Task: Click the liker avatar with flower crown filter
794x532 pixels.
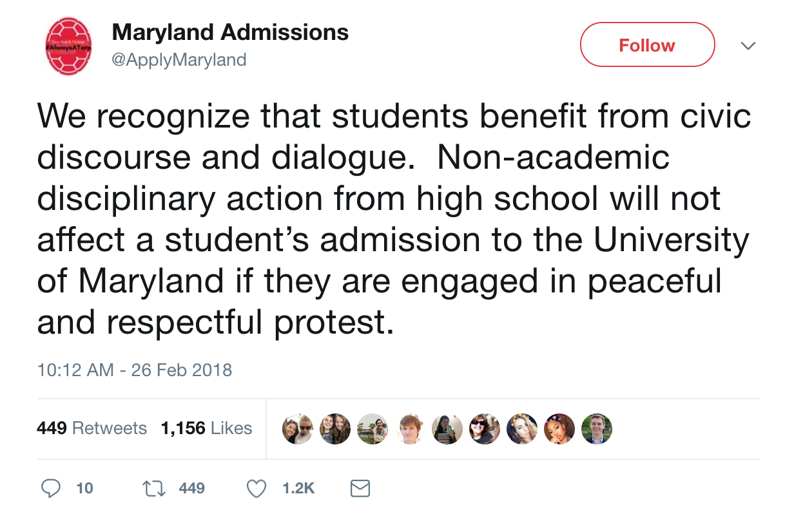Action: pos(522,429)
